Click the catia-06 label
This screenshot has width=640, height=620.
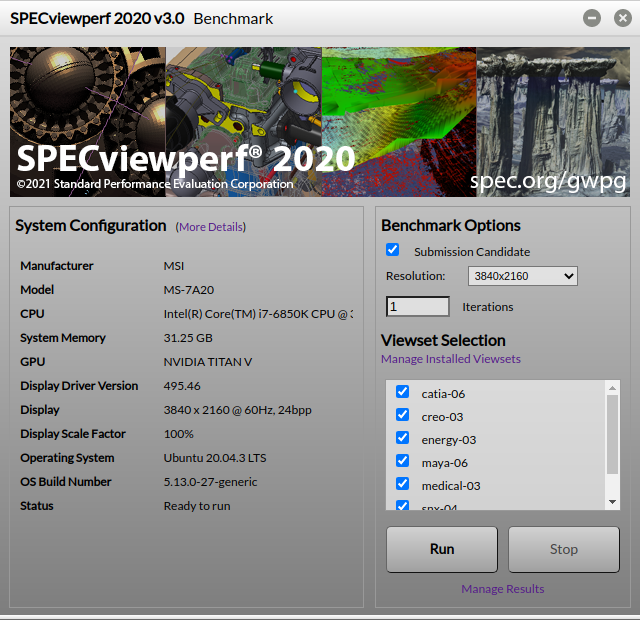pos(443,394)
